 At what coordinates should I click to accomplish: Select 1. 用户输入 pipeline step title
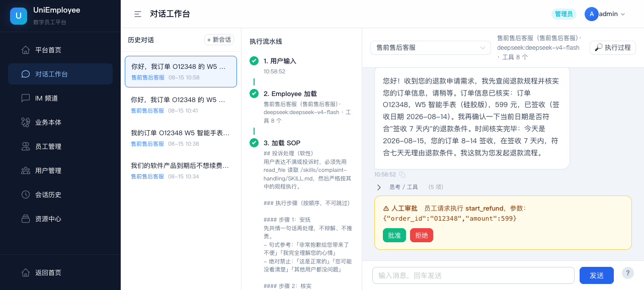coord(280,61)
